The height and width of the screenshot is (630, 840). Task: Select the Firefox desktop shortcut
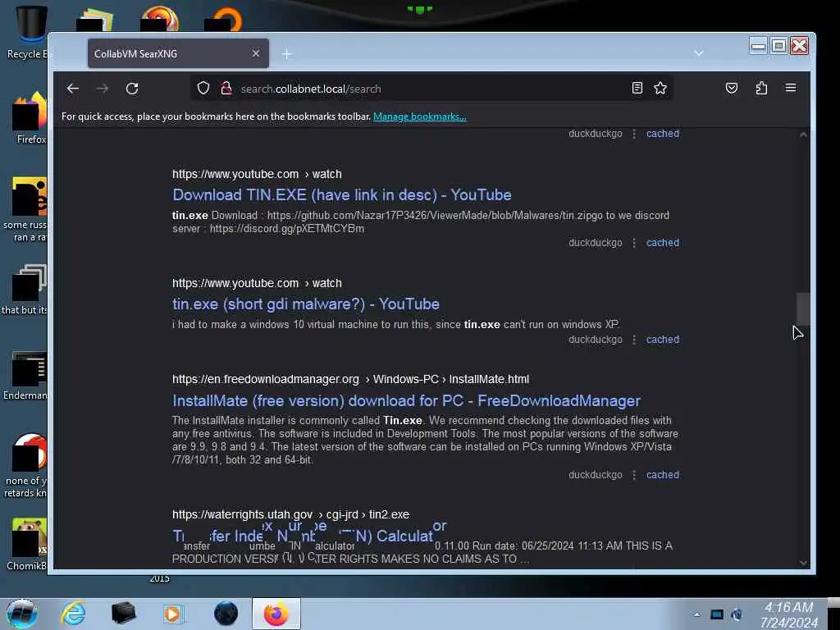[30, 118]
